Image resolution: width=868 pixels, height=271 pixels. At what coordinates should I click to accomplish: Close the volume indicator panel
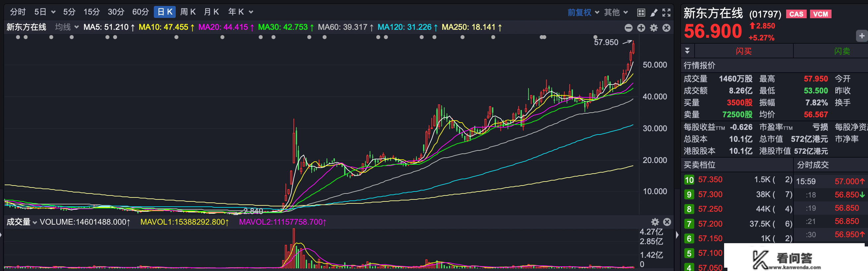point(667,222)
